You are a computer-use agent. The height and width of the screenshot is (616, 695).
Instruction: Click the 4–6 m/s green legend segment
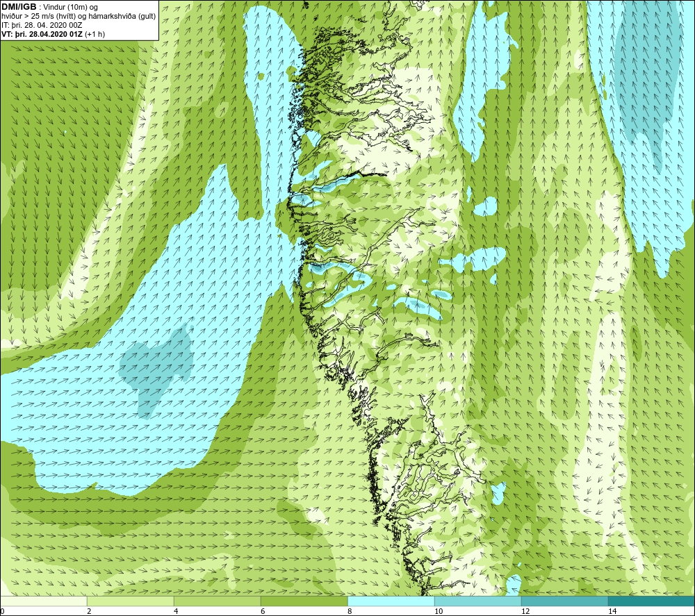[217, 601]
